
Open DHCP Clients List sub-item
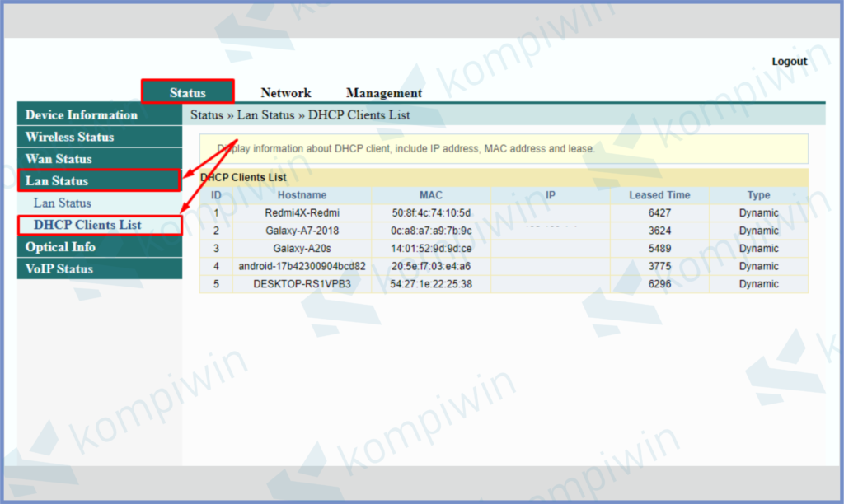(x=87, y=225)
